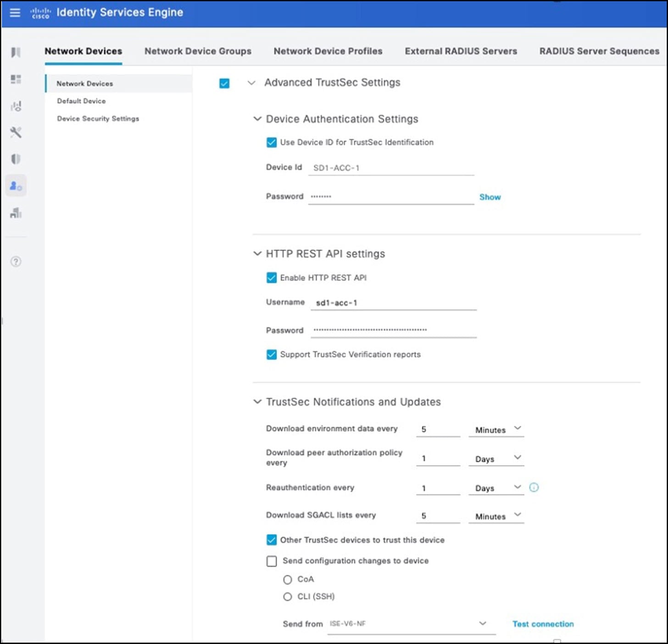
Task: Click the Identity Services Engine title
Action: (120, 12)
